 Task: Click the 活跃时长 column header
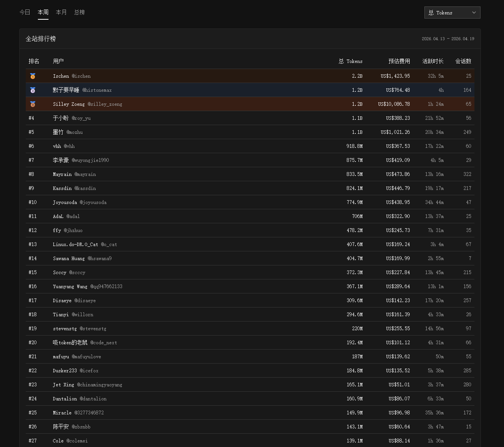point(433,61)
